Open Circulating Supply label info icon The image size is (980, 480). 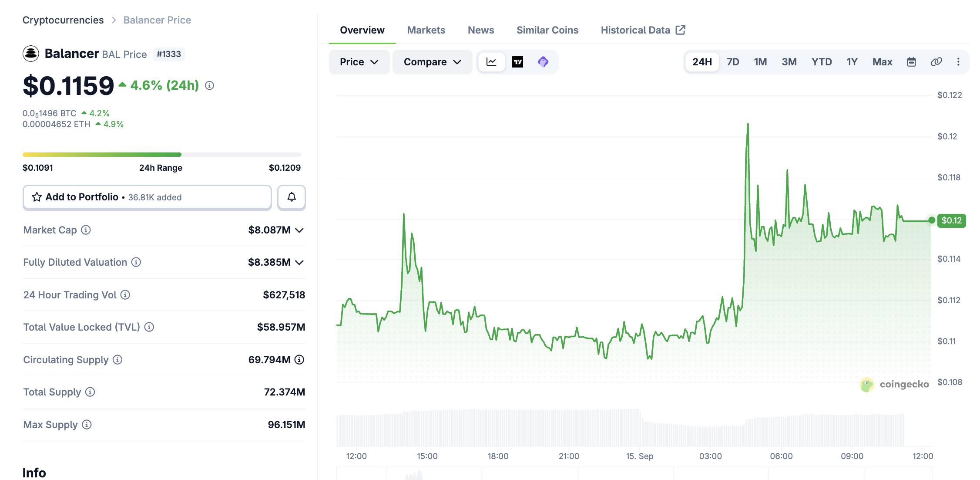click(117, 360)
